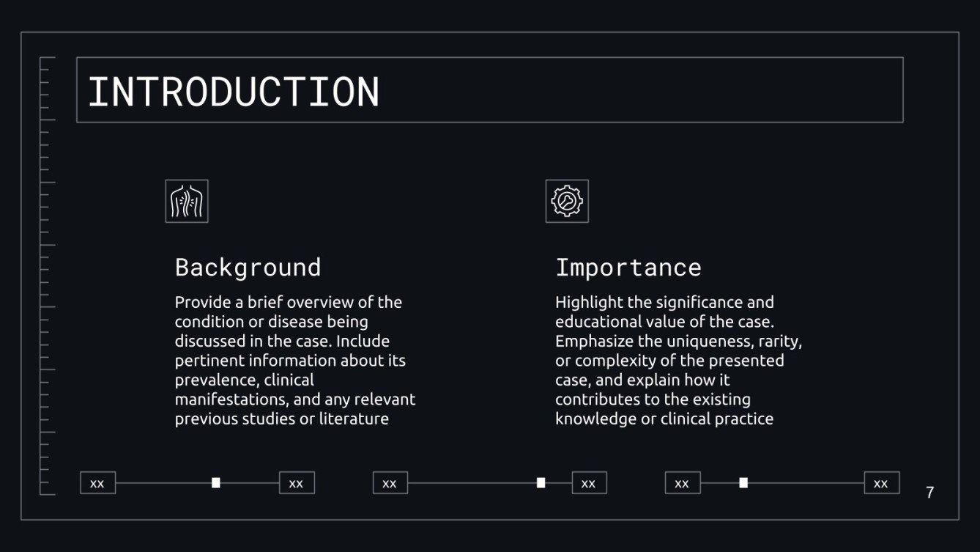Click the vertical ruler graphic on the left

[x=46, y=275]
